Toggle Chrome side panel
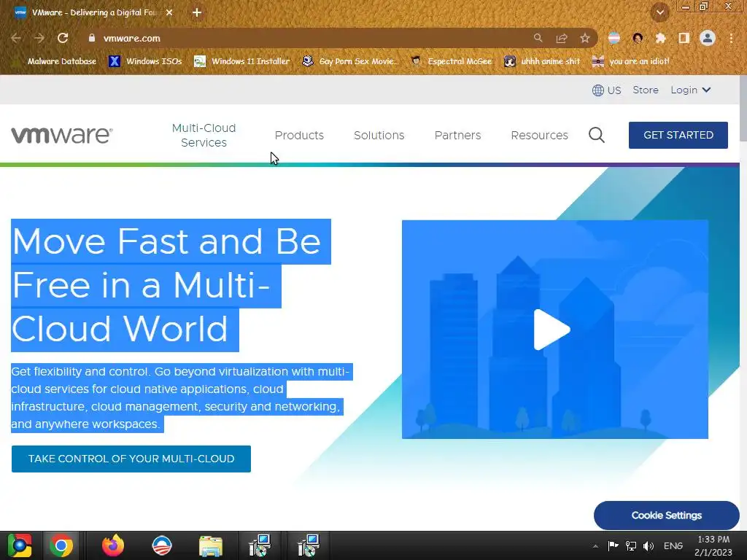 pyautogui.click(x=684, y=38)
